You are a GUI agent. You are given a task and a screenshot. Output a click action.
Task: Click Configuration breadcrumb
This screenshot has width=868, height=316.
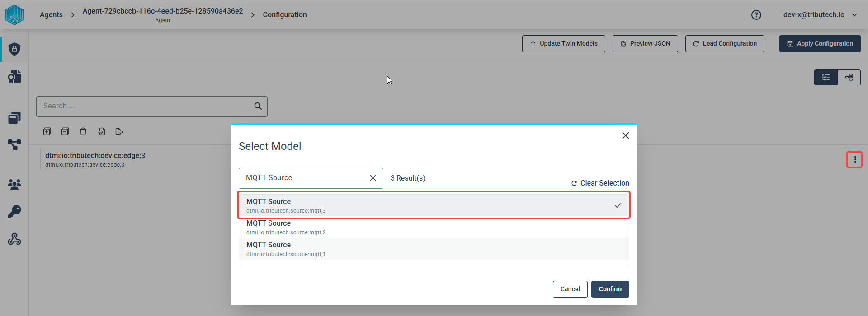pos(285,15)
